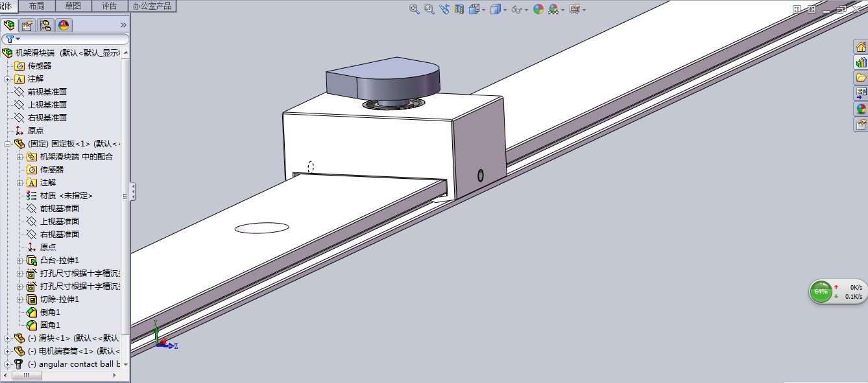Activate the Section View tool
The width and height of the screenshot is (868, 383).
point(459,9)
